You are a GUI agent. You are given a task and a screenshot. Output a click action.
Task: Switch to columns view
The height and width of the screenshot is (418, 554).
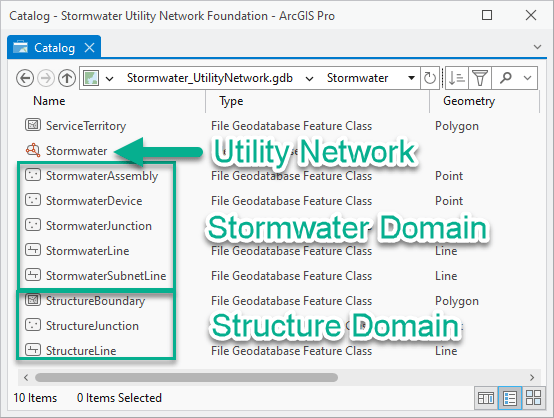point(486,398)
